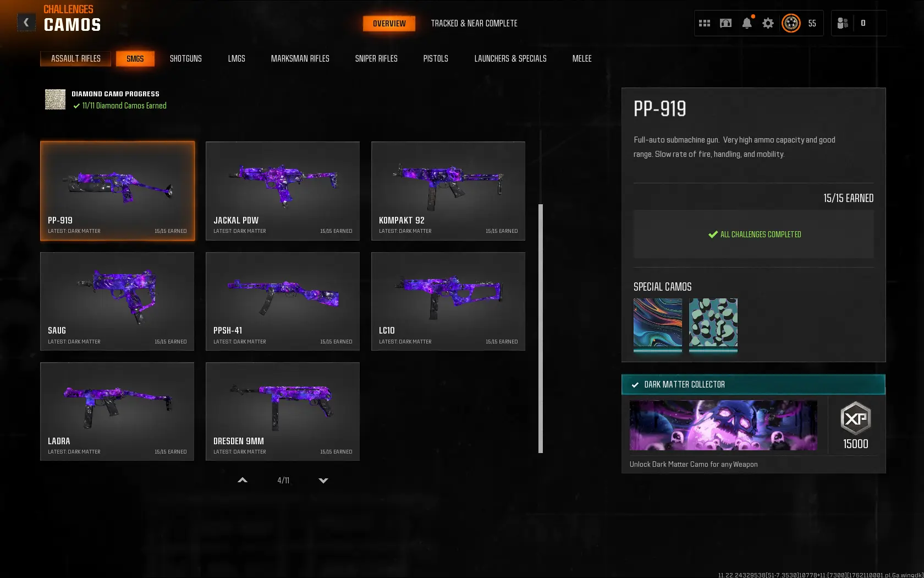
Task: Open the player rank emblem
Action: [x=791, y=23]
